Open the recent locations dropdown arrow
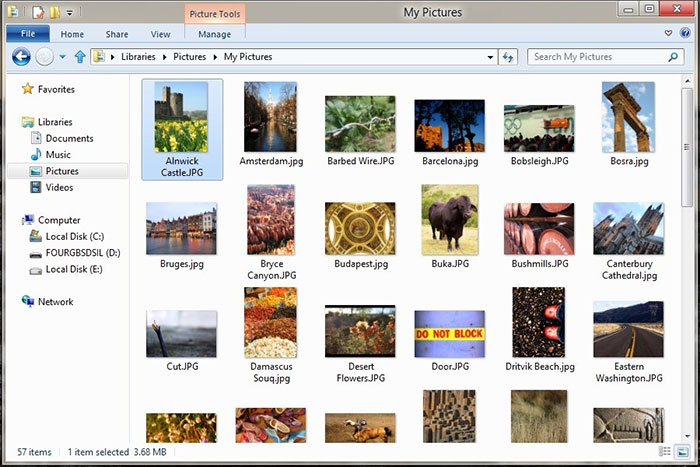This screenshot has width=700, height=467. (x=62, y=57)
